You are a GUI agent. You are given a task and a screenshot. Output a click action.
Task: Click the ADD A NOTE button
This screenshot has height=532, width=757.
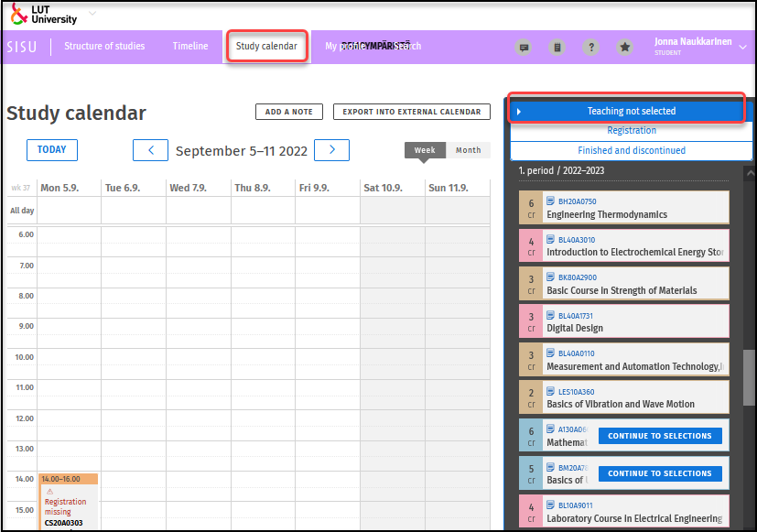click(x=288, y=112)
